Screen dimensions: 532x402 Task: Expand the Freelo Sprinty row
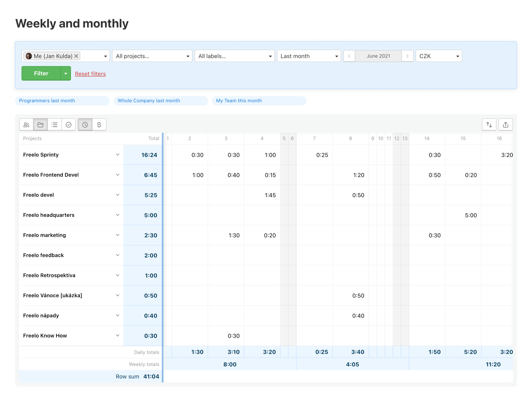point(118,155)
